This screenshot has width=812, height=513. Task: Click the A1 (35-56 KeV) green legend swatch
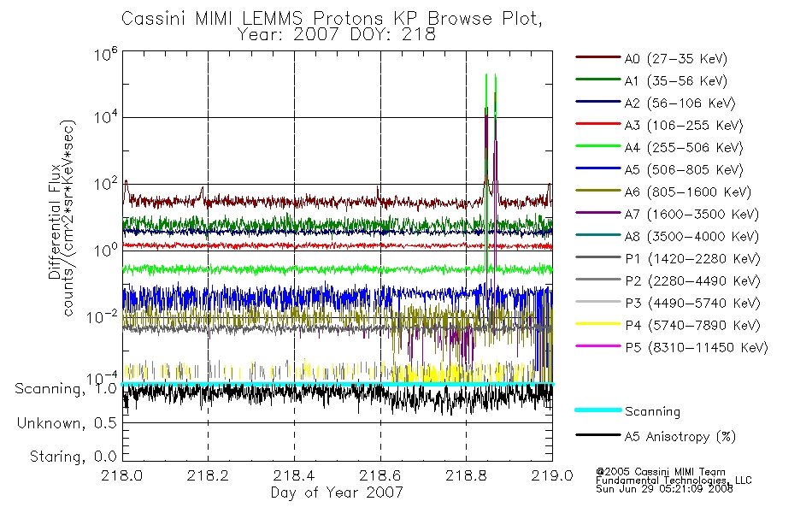click(598, 80)
